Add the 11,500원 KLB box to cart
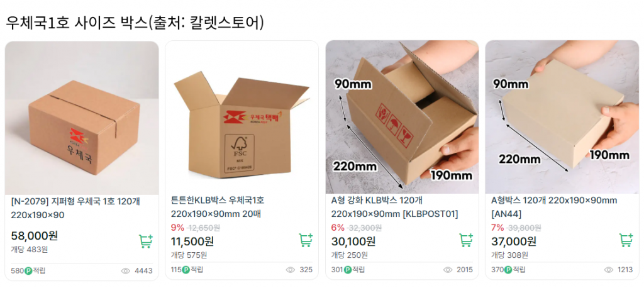 click(x=306, y=240)
